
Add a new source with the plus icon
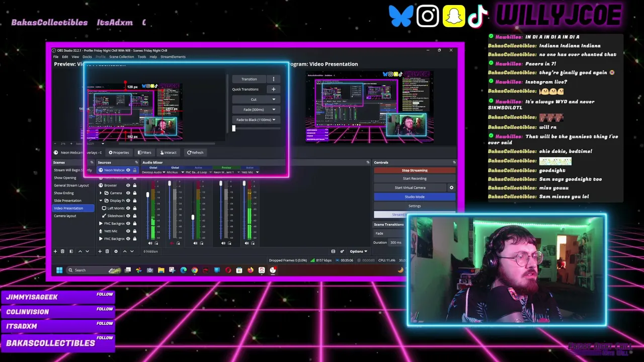100,251
